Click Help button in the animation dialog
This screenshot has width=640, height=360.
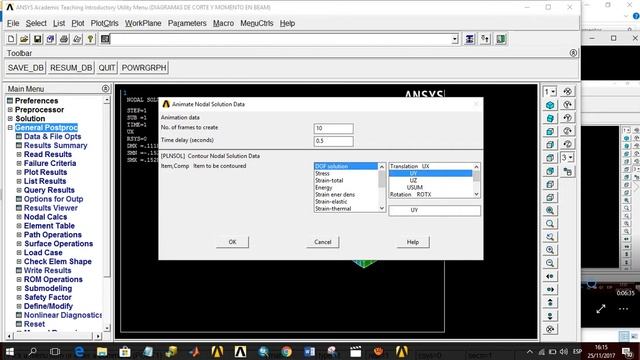413,242
